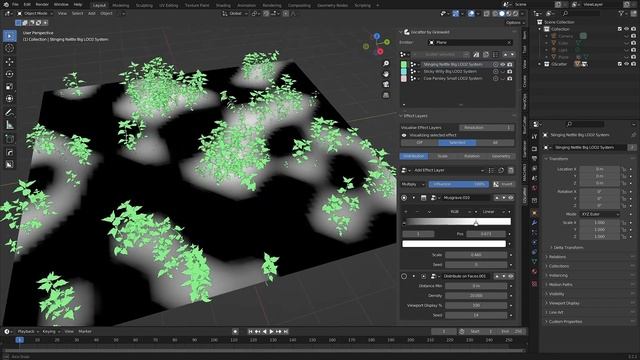Toggle visibility eye of Stinging Nettle system
Viewport: 640px width, 360px height.
coord(503,64)
